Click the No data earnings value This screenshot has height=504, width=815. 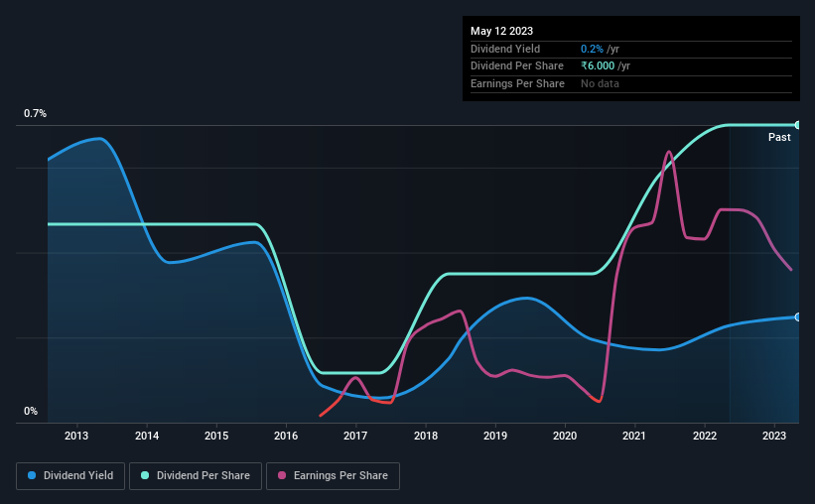[x=600, y=83]
